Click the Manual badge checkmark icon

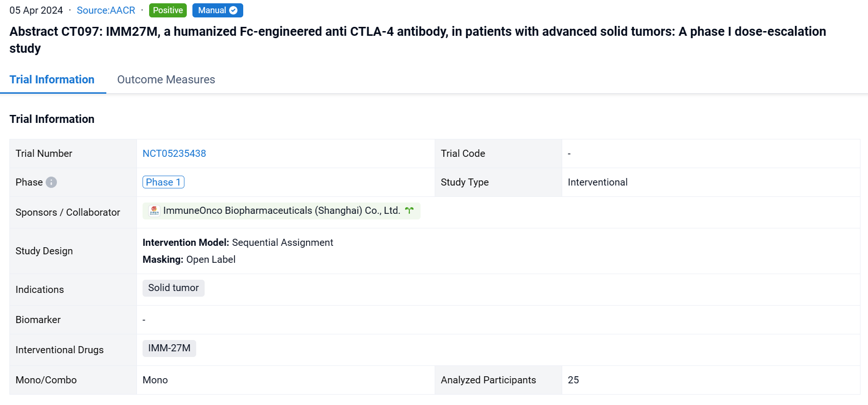(x=233, y=10)
